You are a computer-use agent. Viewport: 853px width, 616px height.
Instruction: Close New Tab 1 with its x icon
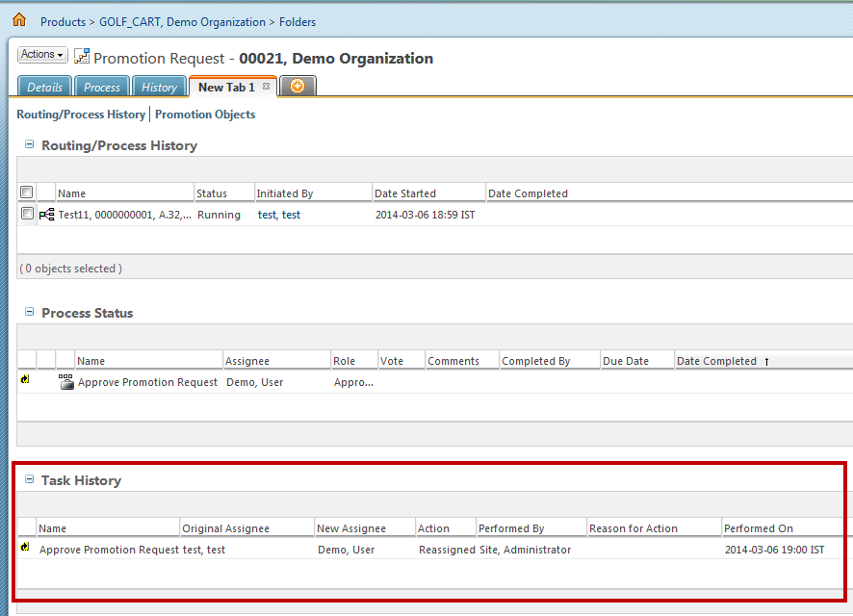pos(267,87)
